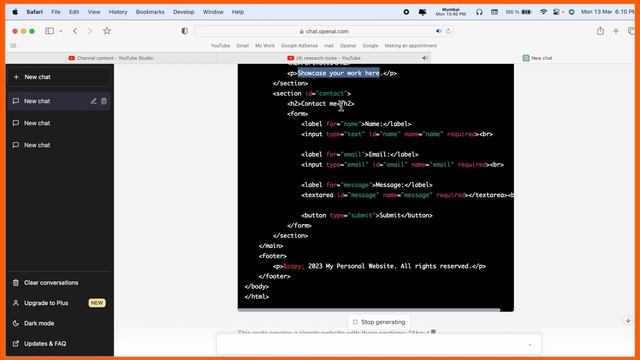Open a new tab with plus icon
The width and height of the screenshot is (640, 360).
[616, 31]
